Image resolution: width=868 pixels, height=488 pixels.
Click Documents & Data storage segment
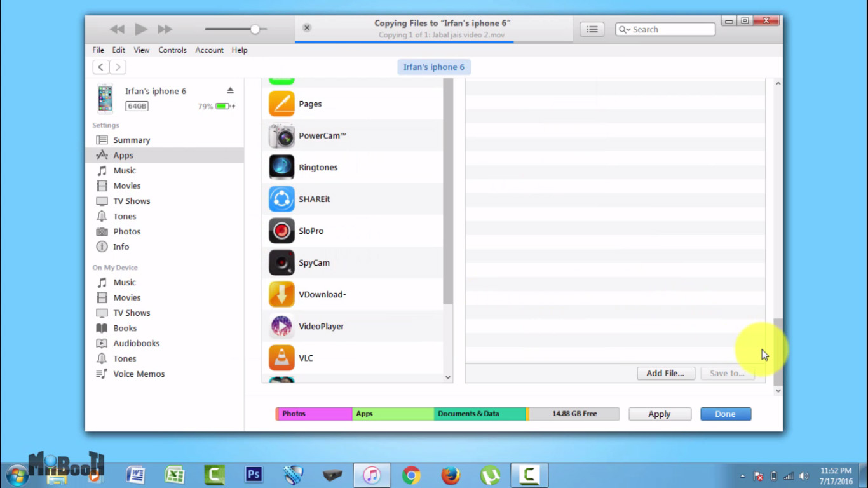(x=480, y=414)
